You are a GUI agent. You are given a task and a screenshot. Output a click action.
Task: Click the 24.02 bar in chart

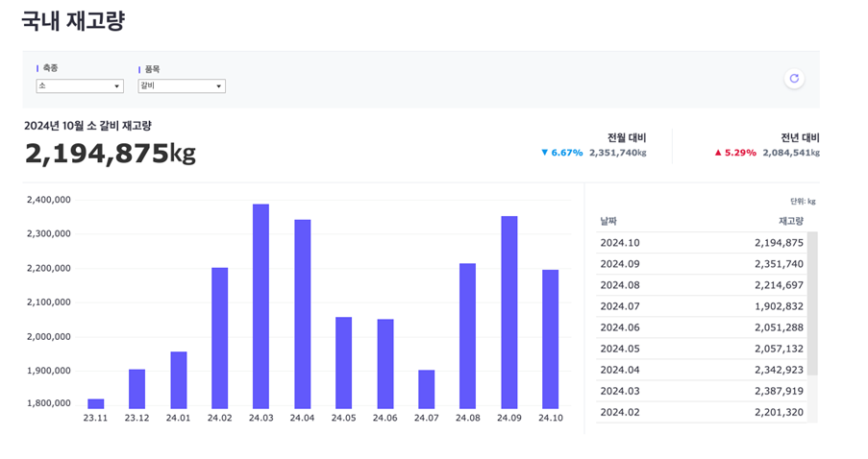point(219,338)
